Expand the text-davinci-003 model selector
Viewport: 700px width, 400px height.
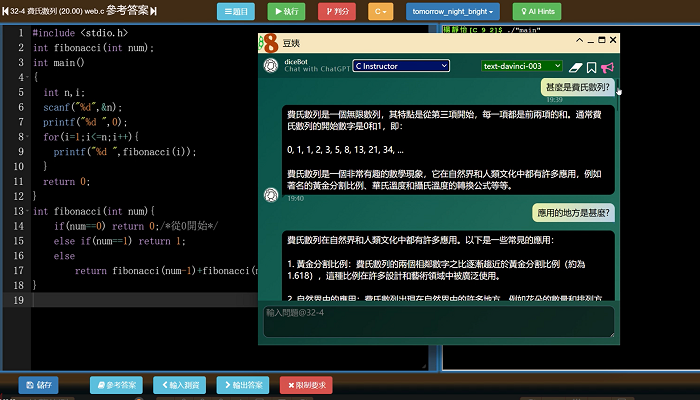519,66
